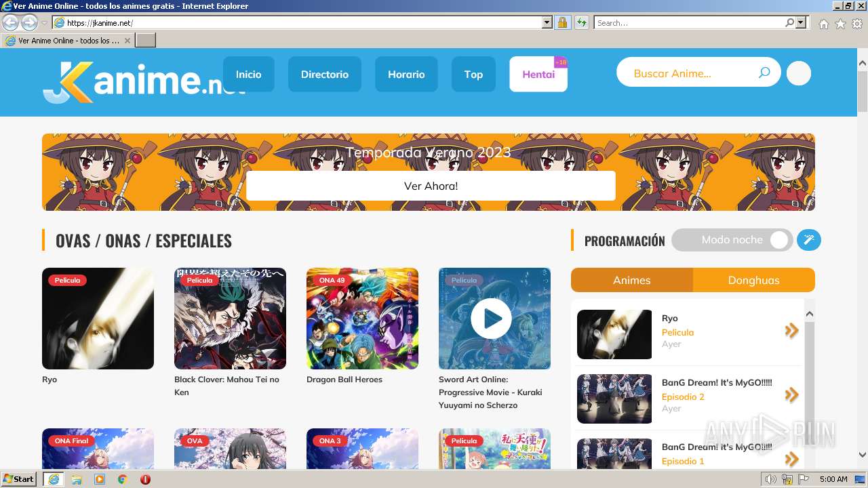Open the IE Home icon
Viewport: 868px width, 488px height.
(x=823, y=24)
